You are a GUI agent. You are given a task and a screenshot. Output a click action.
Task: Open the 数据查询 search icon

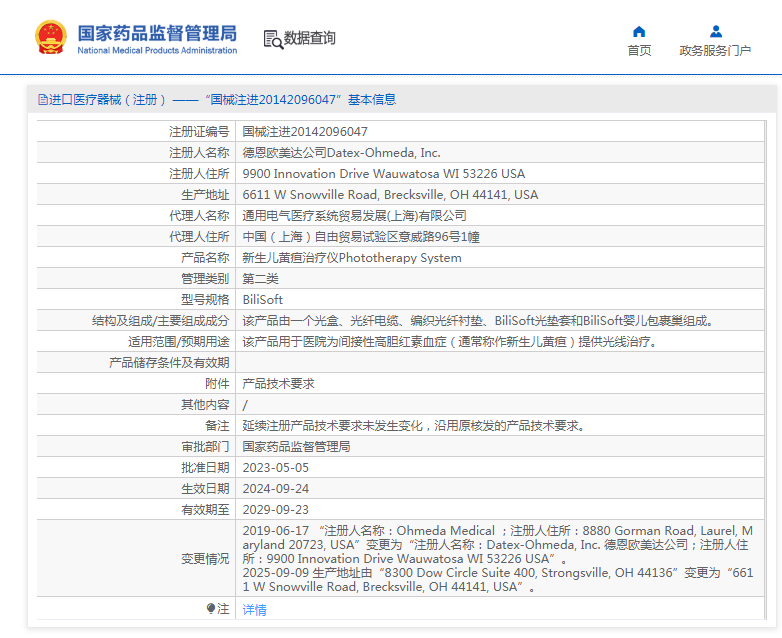[273, 39]
